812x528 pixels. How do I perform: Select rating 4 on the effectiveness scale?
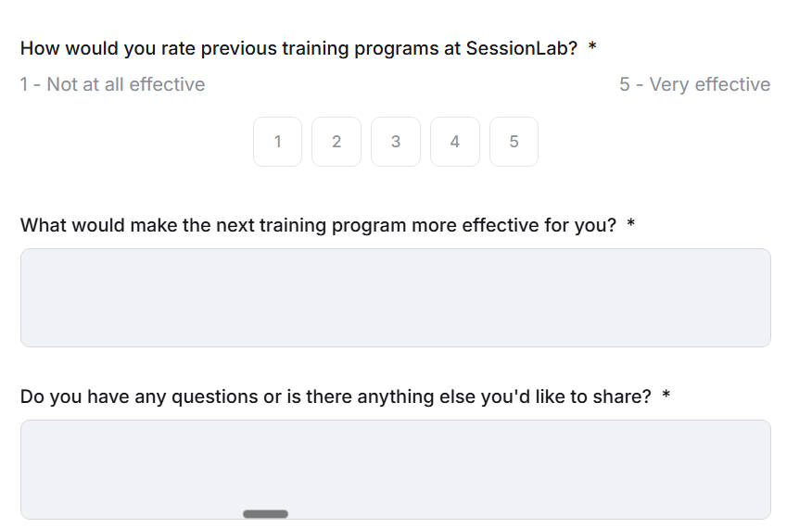[x=454, y=142]
